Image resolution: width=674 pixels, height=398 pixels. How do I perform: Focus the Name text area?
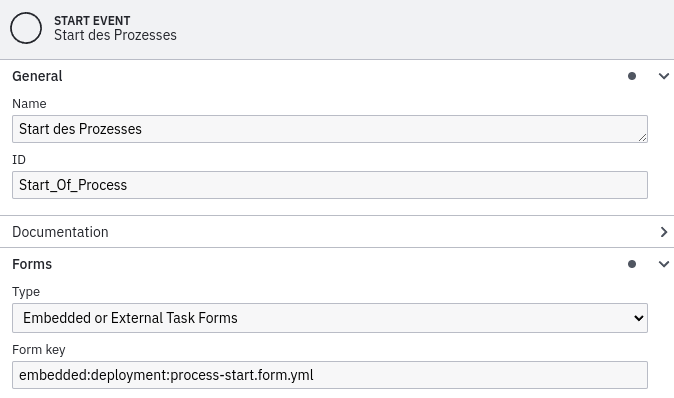[330, 129]
